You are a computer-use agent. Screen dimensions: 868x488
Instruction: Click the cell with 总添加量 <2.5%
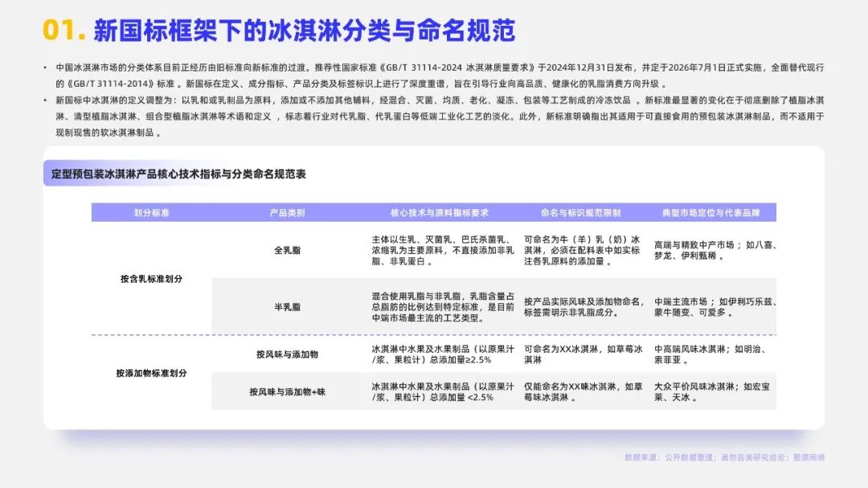[443, 392]
